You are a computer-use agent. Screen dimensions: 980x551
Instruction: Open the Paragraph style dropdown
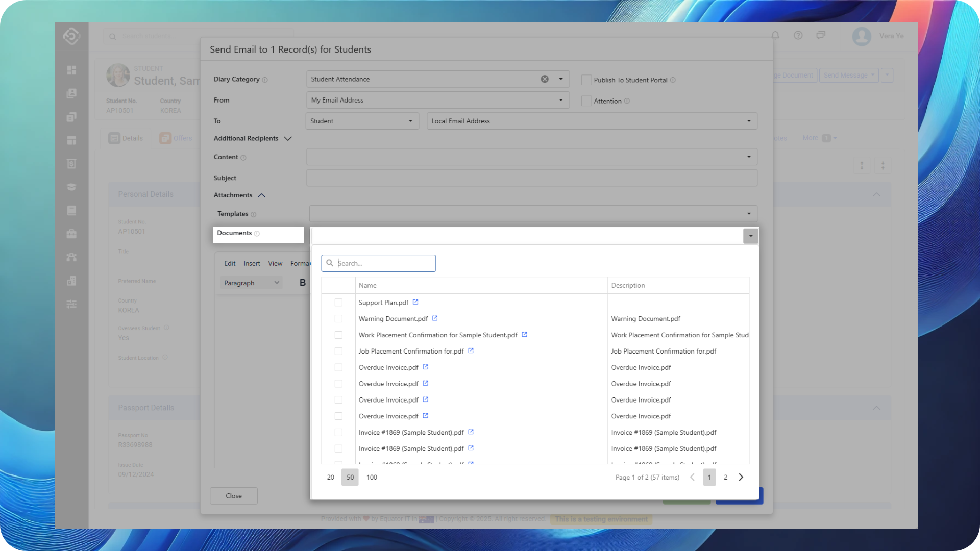pos(252,283)
